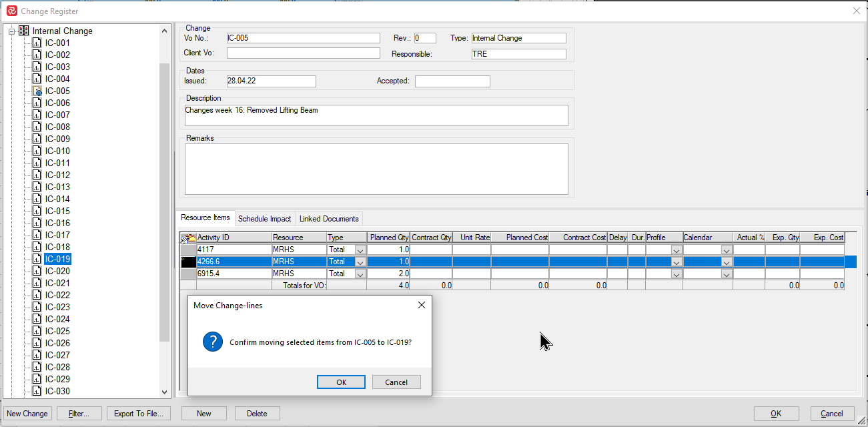Switch to Linked Documents tab
Viewport: 868px width, 427px height.
[329, 219]
